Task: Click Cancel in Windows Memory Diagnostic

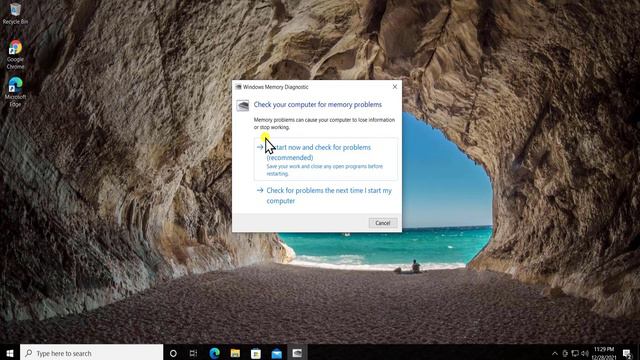Action: pyautogui.click(x=382, y=223)
